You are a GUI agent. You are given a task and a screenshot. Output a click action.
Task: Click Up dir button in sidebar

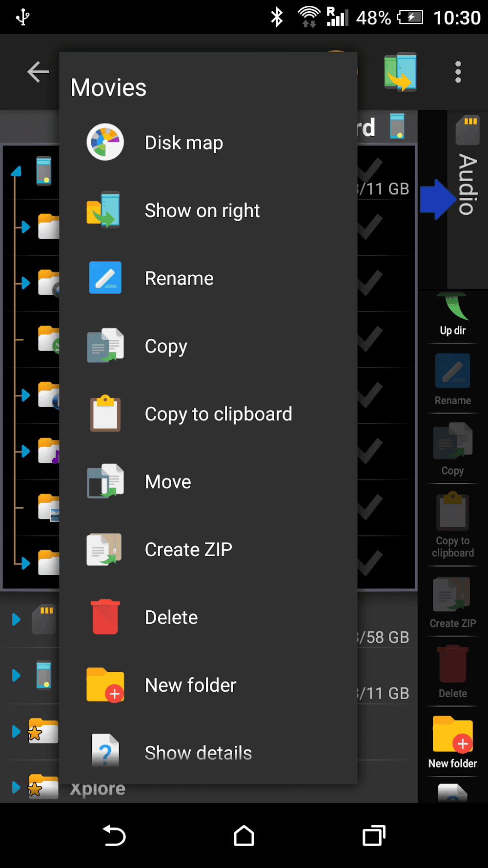coord(452,315)
